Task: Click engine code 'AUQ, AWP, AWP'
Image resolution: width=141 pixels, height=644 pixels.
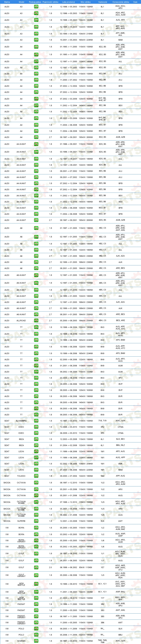Action: coord(120,534)
